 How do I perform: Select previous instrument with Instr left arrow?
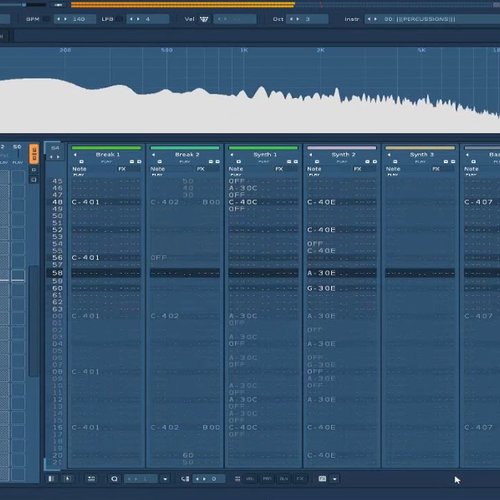click(x=369, y=19)
